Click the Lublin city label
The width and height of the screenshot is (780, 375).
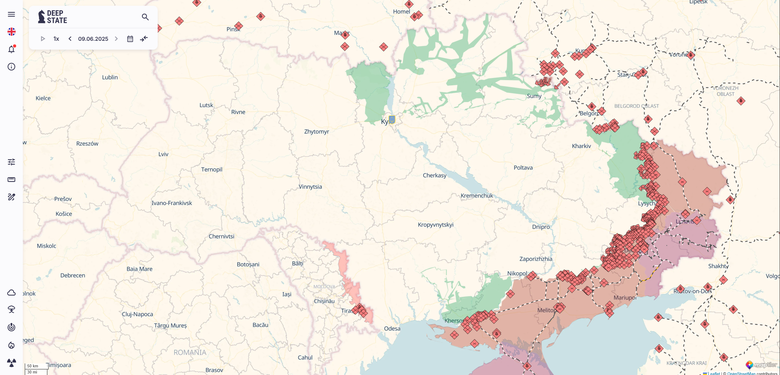pos(110,78)
